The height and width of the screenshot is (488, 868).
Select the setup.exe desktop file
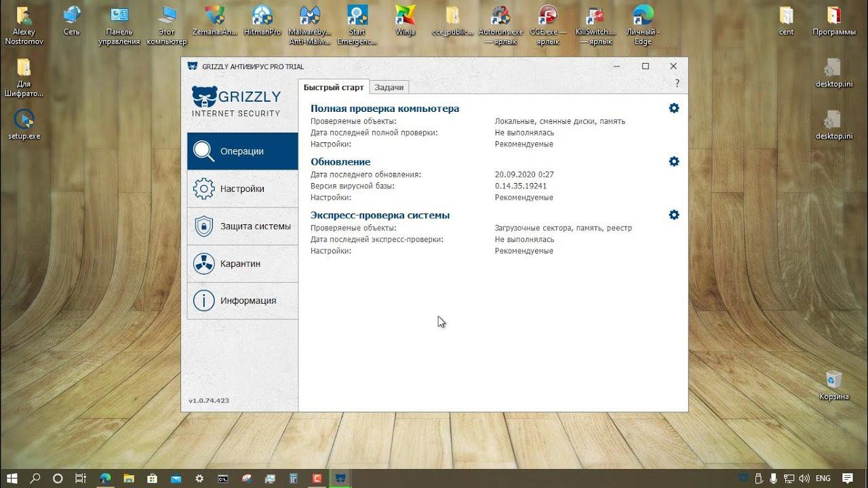click(x=24, y=125)
